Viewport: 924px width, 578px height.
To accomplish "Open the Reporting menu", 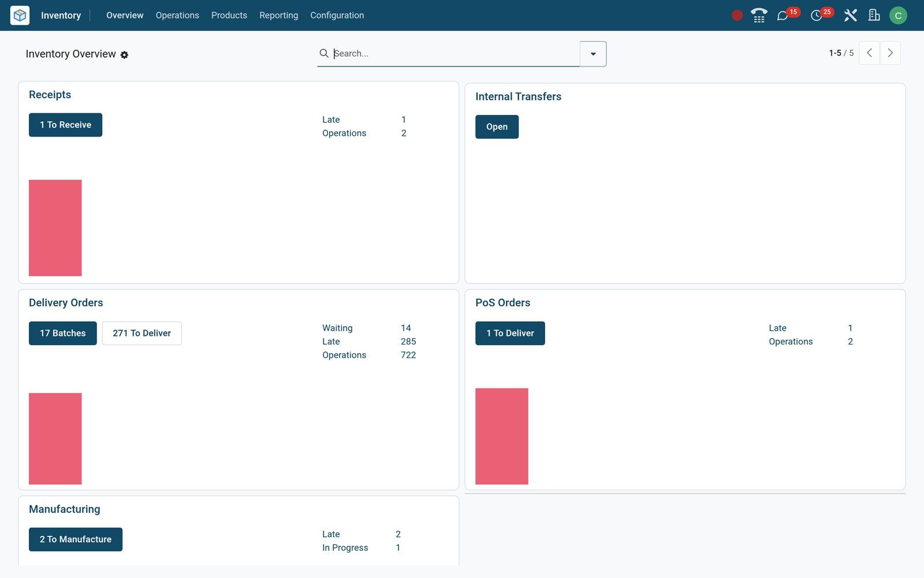I will click(279, 16).
